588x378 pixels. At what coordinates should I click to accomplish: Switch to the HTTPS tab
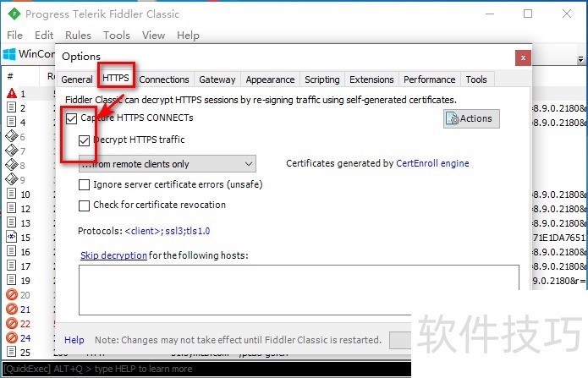(x=116, y=78)
